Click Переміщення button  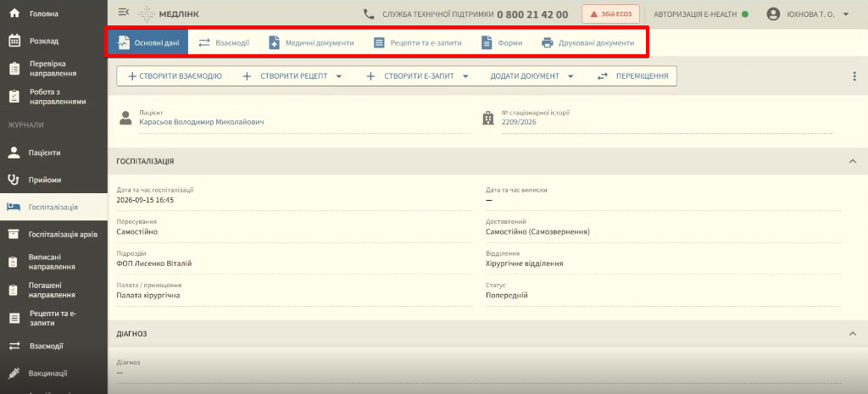point(632,76)
